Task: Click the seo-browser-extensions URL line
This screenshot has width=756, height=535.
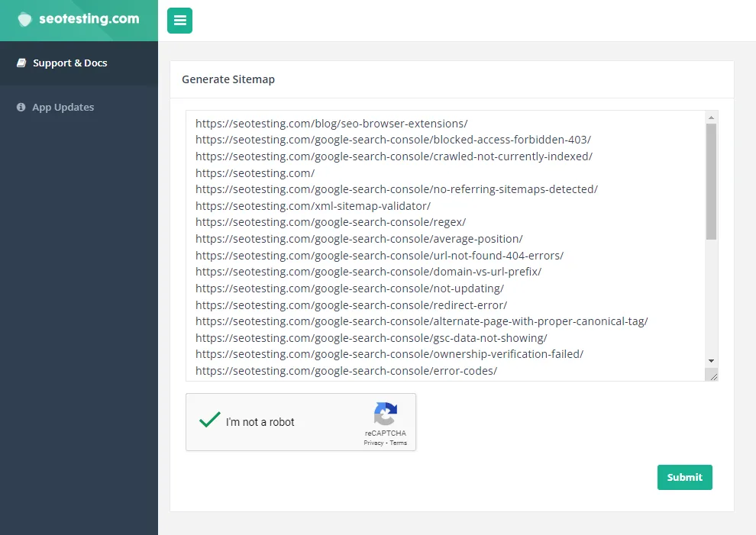Action: click(331, 124)
